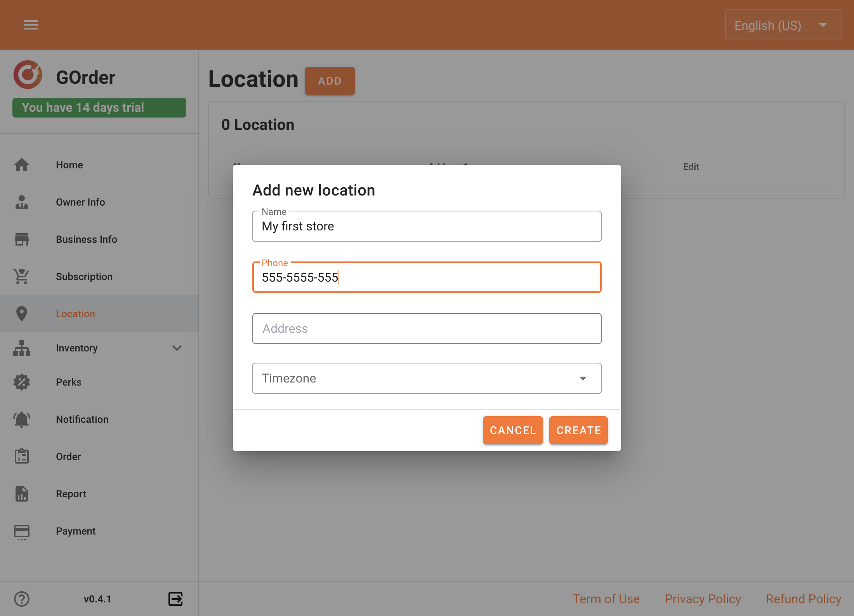Click the CREATE button

[x=578, y=430]
